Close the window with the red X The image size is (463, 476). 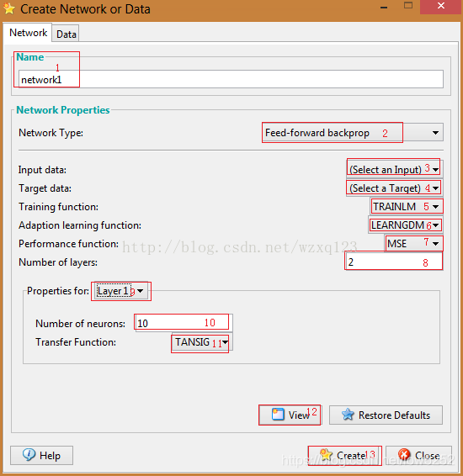[x=441, y=7]
